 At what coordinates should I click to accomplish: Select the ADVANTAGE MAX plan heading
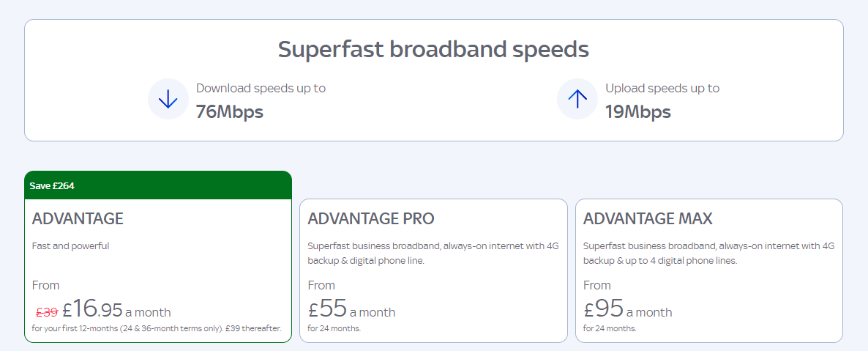(648, 218)
